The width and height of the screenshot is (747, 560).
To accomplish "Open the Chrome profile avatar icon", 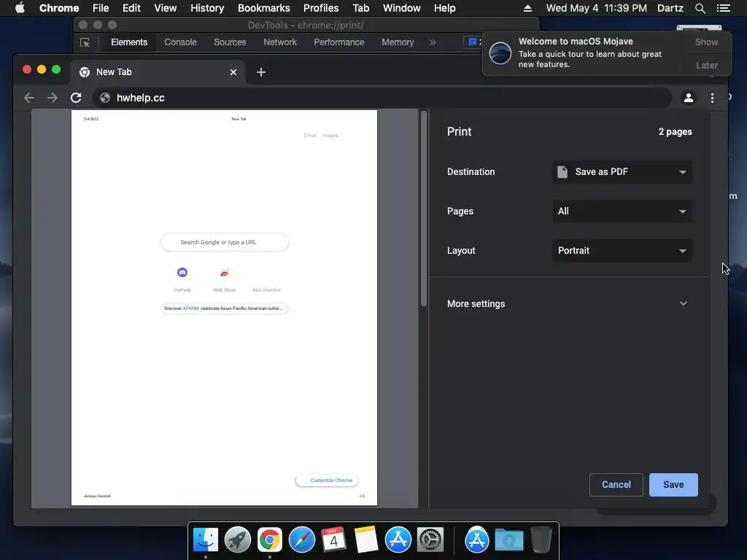I will point(689,98).
